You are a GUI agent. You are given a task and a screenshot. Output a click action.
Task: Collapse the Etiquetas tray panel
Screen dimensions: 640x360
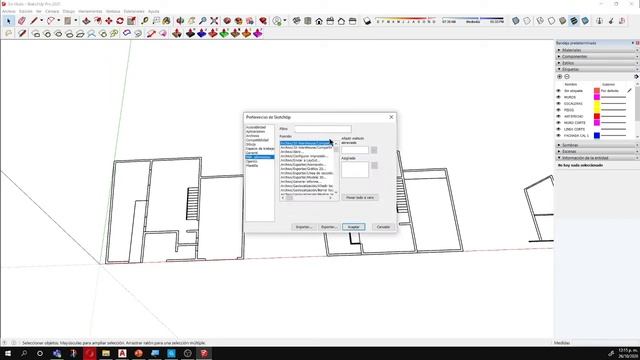click(x=597, y=69)
